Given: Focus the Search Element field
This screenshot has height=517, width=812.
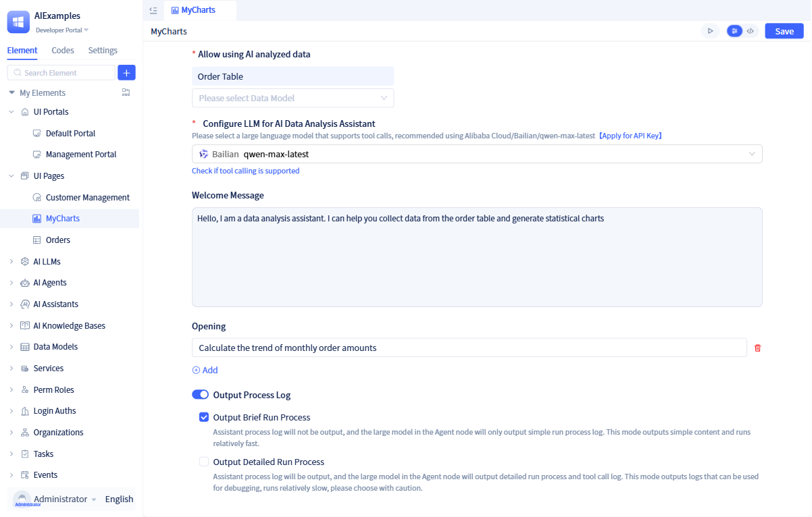Looking at the screenshot, I should pos(61,73).
